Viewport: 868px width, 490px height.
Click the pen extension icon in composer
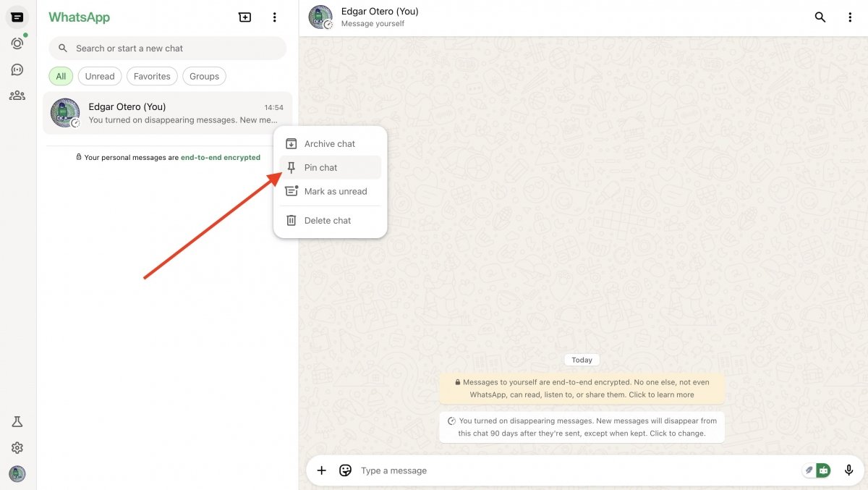coord(809,470)
